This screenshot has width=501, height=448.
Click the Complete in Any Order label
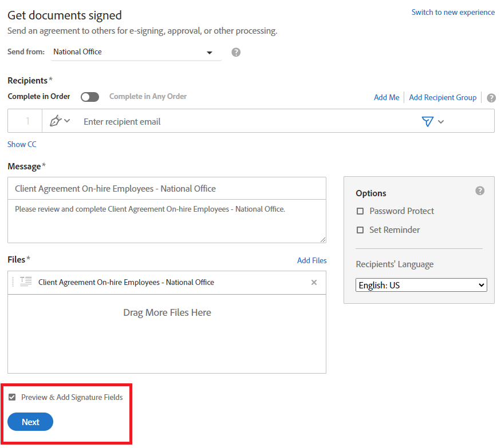tap(148, 97)
